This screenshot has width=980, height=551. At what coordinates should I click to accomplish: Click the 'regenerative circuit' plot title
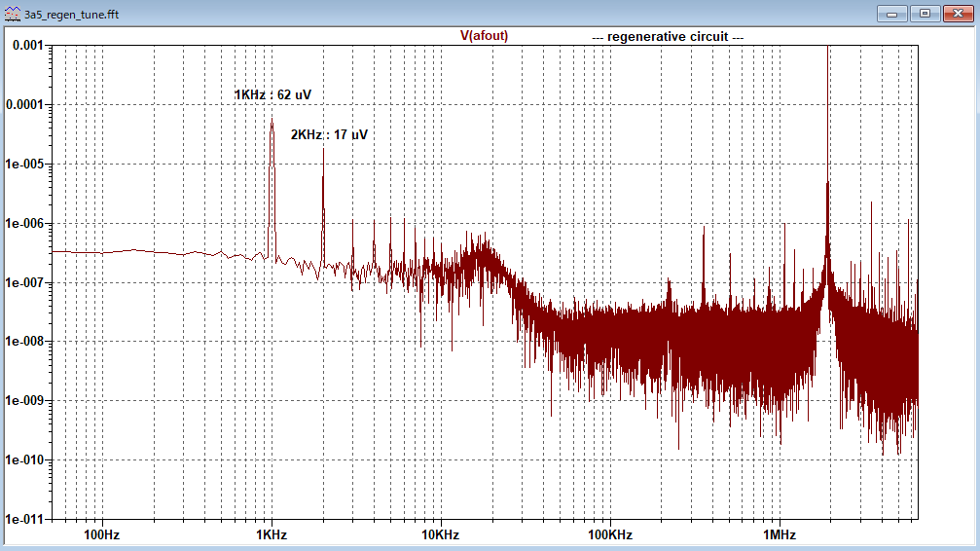tap(668, 36)
